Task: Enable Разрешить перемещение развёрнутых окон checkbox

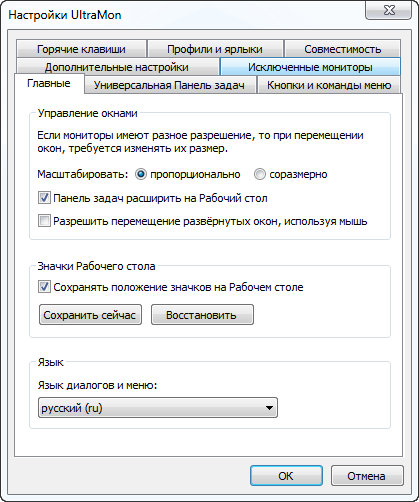Action: tap(44, 221)
